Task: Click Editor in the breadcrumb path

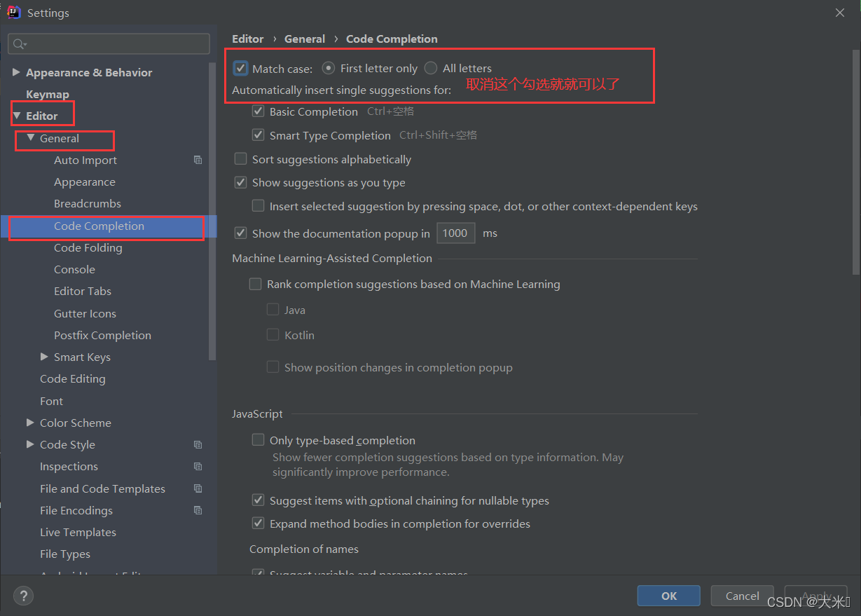Action: click(248, 39)
